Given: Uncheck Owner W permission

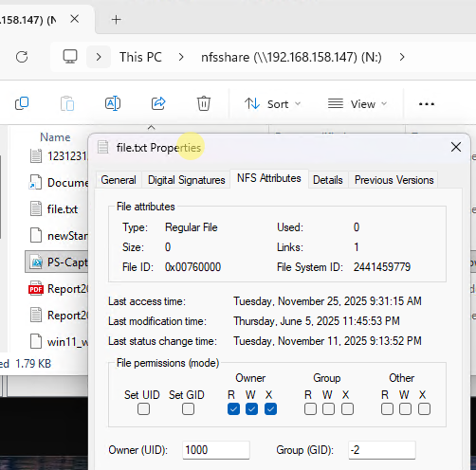Looking at the screenshot, I should coord(251,409).
